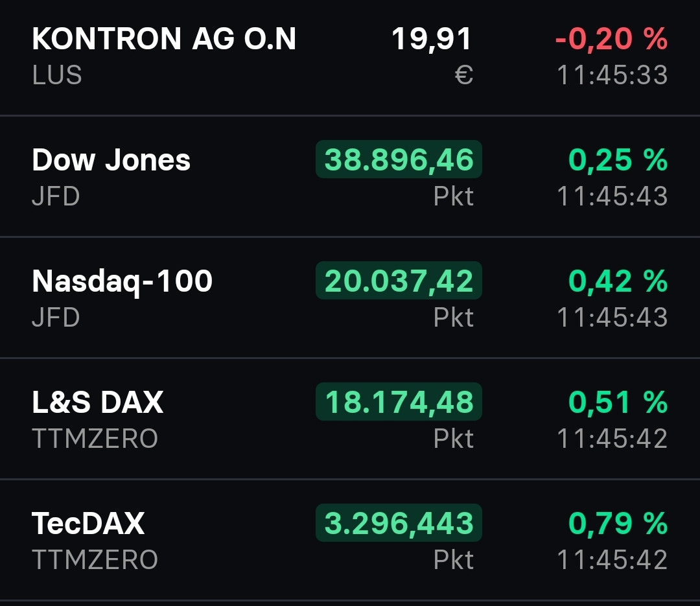Select the Dow Jones index row

point(111,159)
